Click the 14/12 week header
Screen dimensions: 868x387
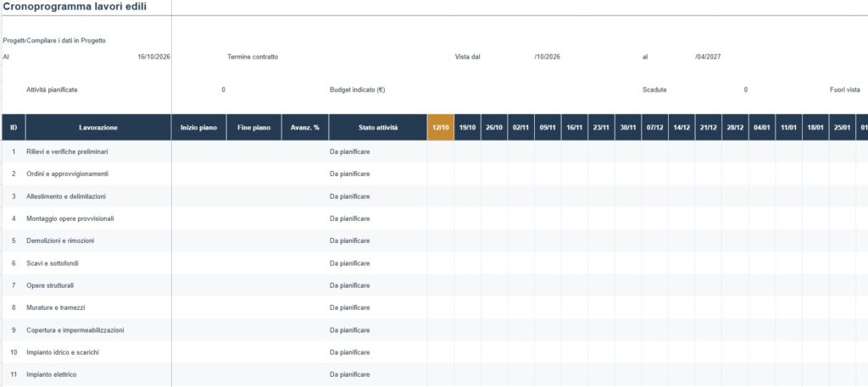click(x=682, y=127)
